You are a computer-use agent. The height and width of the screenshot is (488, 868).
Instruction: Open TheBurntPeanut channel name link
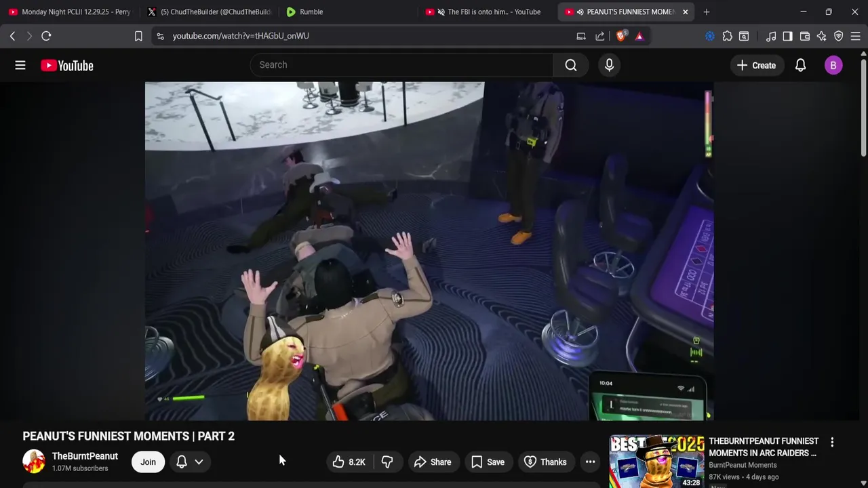(x=85, y=456)
